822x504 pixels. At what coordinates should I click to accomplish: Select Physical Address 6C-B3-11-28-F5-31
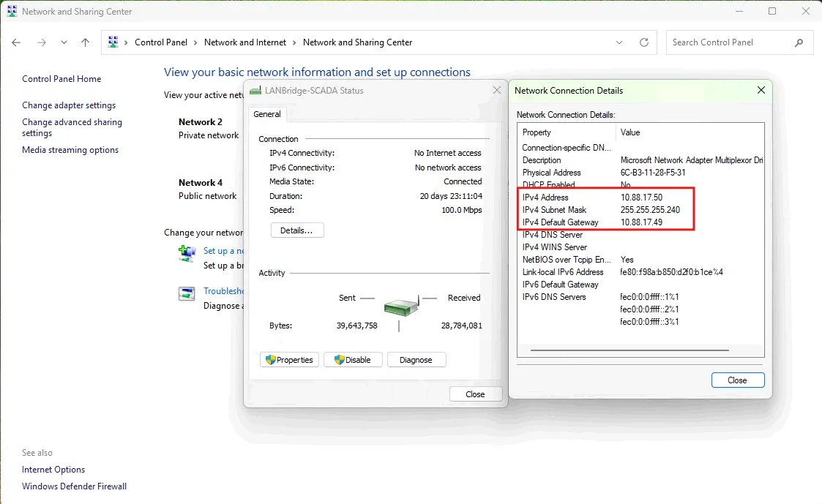click(x=653, y=173)
